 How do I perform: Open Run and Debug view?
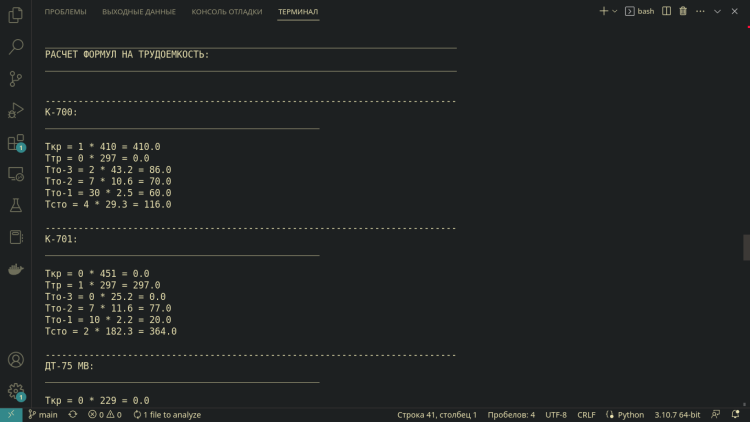click(x=15, y=110)
